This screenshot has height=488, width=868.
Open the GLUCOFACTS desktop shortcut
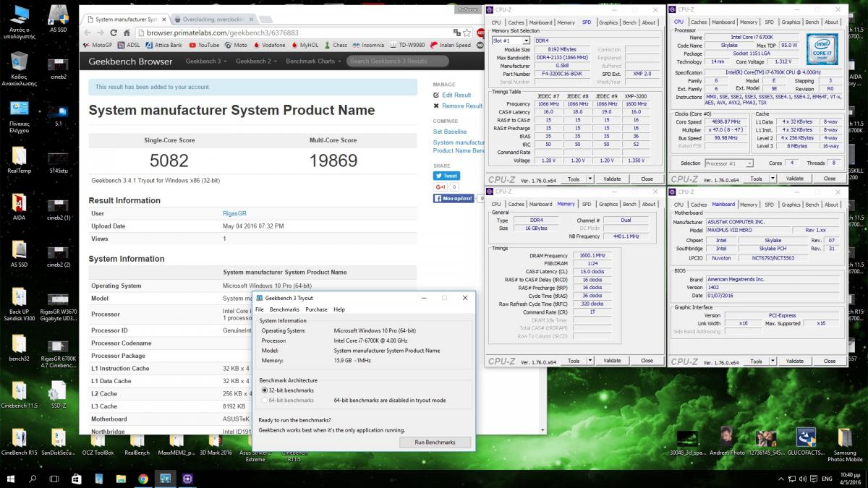click(x=806, y=442)
